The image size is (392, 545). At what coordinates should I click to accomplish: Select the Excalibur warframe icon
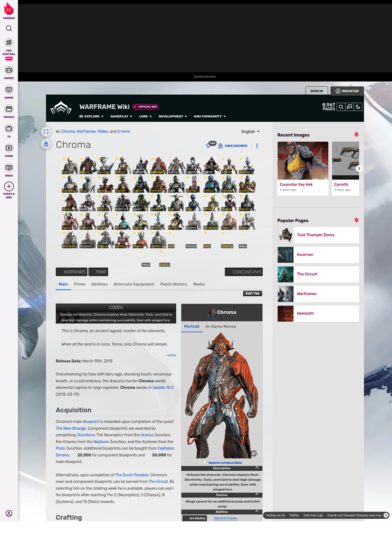click(x=70, y=184)
